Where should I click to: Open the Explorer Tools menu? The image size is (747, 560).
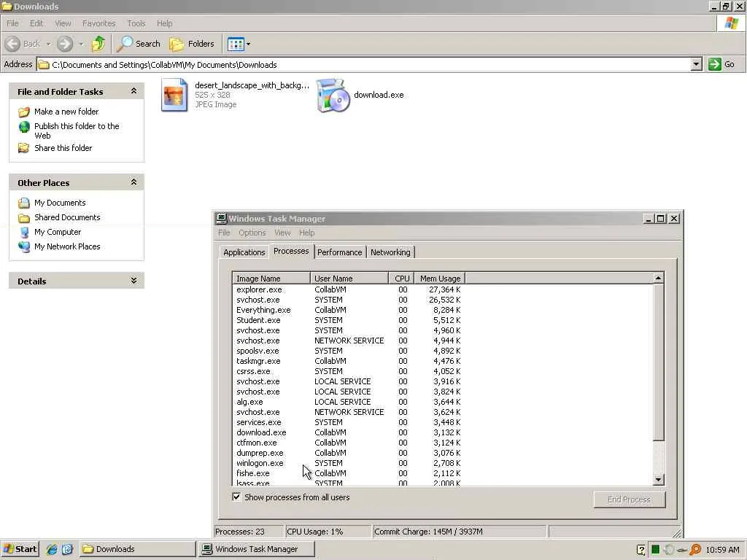[136, 23]
